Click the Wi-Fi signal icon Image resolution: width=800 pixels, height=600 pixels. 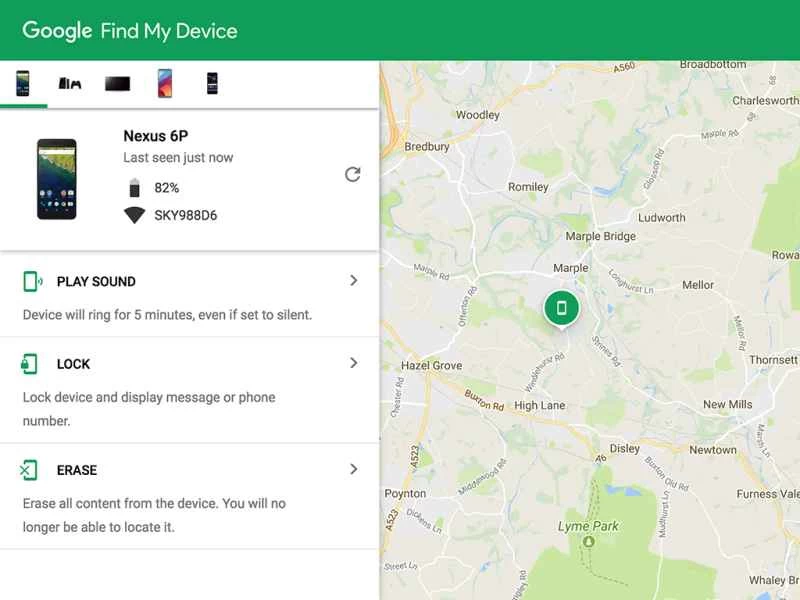pos(135,215)
